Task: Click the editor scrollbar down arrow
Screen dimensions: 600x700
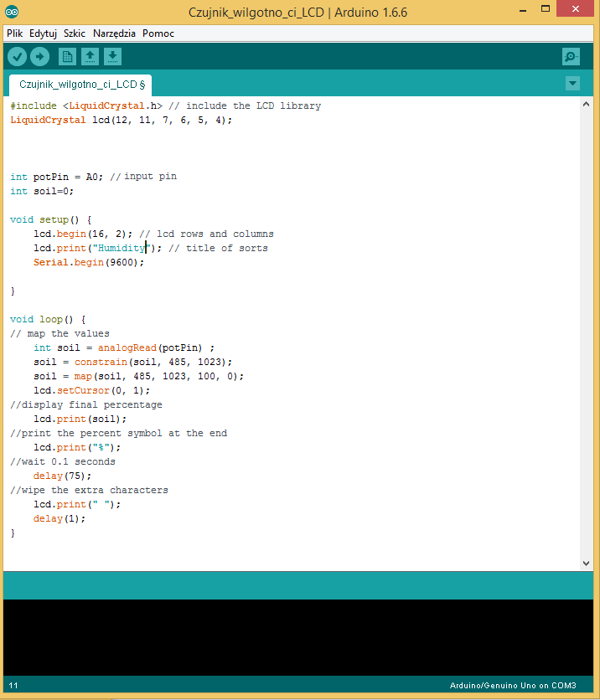Action: coord(586,564)
